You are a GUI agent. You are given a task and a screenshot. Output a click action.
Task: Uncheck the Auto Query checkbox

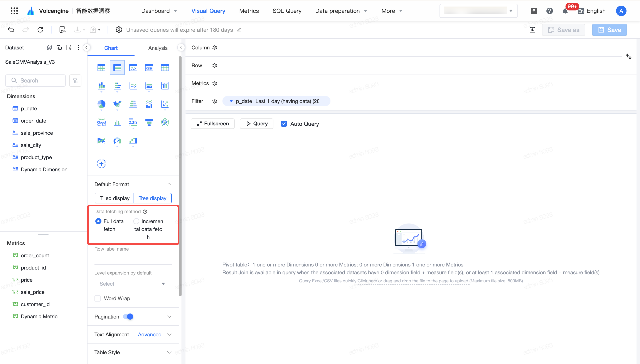coord(284,124)
